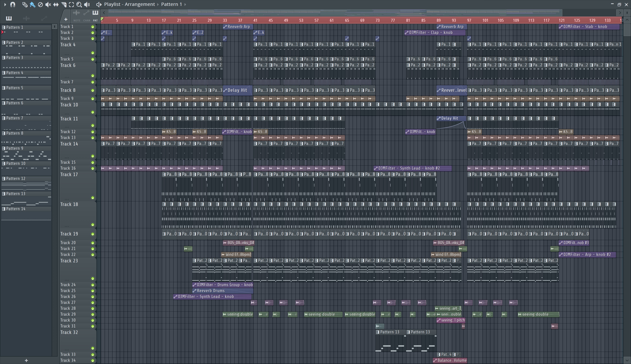Open Pattern 13 menu icon in picker
Viewport: 631px width, 364px height.
click(x=4, y=194)
